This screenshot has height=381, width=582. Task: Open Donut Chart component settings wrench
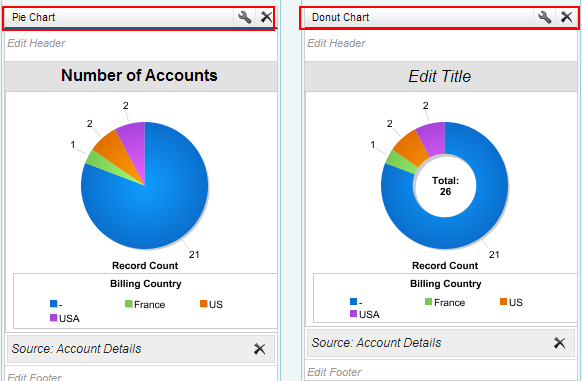click(544, 17)
